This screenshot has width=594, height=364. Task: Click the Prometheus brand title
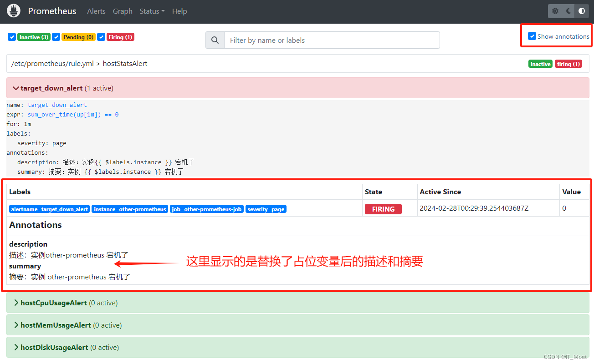pos(52,11)
